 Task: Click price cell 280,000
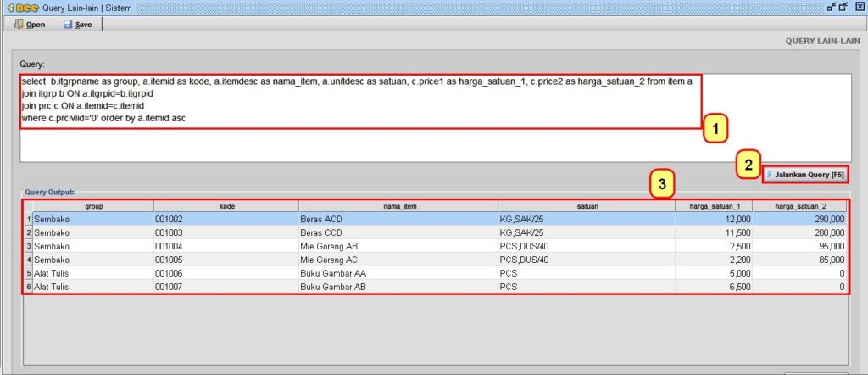click(799, 232)
